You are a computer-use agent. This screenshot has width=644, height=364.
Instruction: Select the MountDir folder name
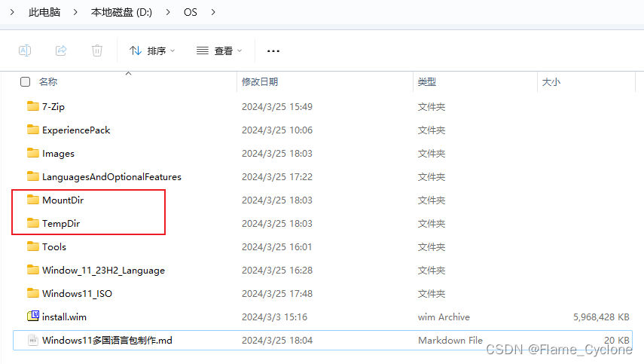tap(63, 200)
